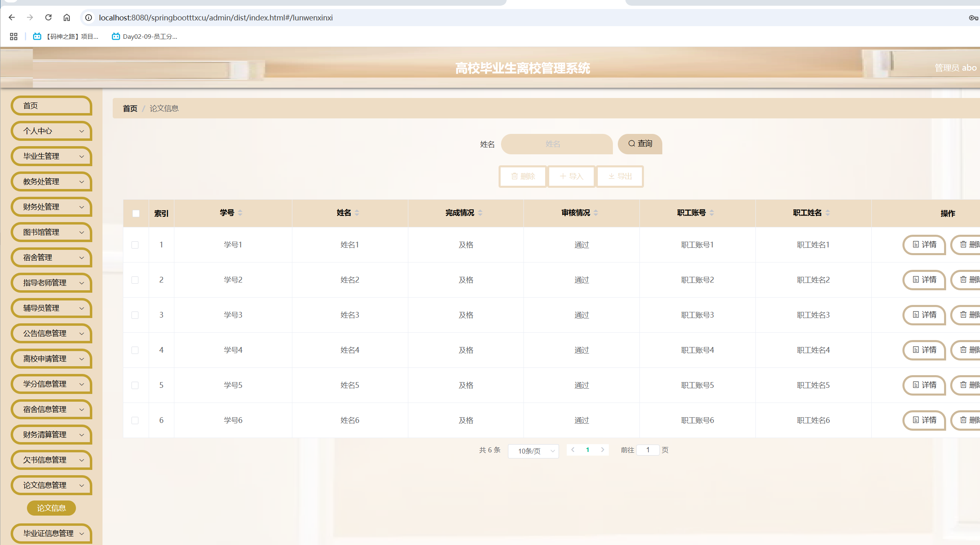Expand 个人中心 sidebar menu
Viewport: 980px width, 545px height.
(x=51, y=131)
